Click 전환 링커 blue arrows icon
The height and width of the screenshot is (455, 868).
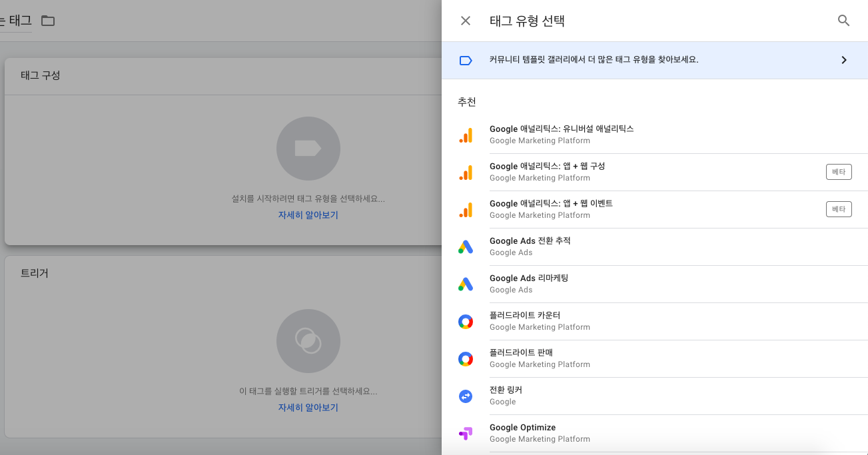[466, 396]
